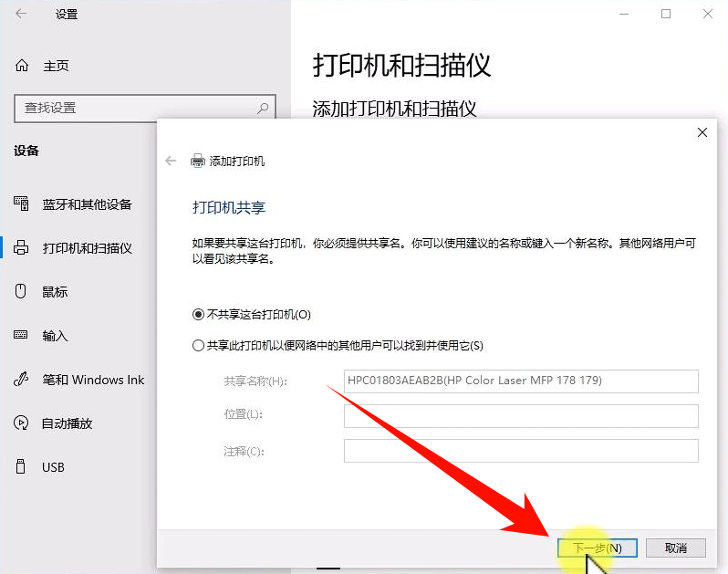Go to 鼠标 settings
This screenshot has width=728, height=574.
[x=55, y=292]
